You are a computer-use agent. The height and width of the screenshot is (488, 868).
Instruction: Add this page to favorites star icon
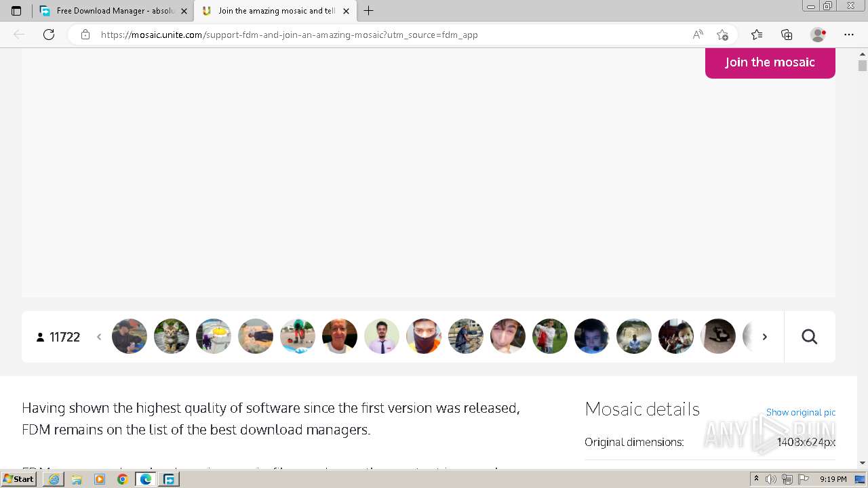coord(722,35)
